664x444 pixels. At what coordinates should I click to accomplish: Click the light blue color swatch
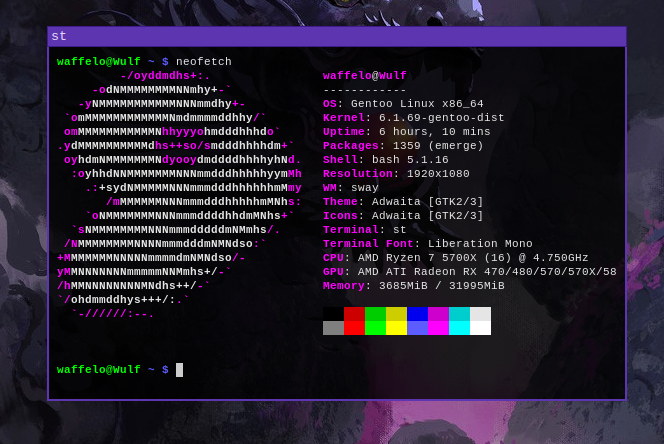[418, 328]
